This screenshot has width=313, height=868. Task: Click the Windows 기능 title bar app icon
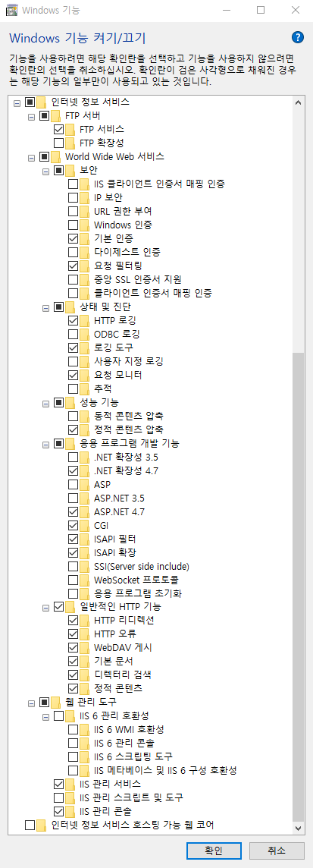pyautogui.click(x=11, y=9)
